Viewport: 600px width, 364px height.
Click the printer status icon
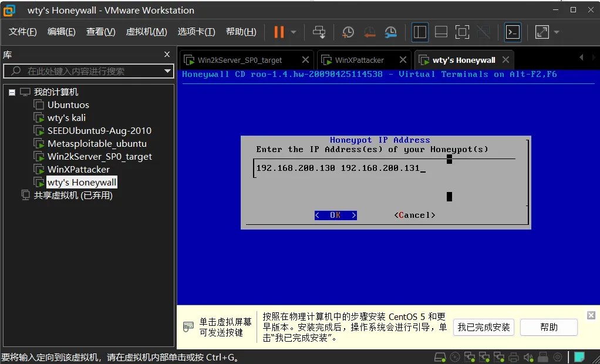514,357
